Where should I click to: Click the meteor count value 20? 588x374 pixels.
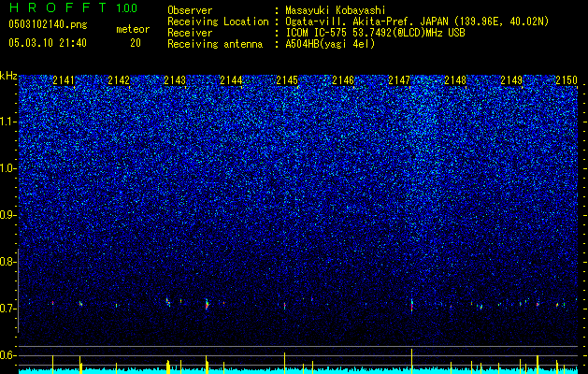click(136, 43)
